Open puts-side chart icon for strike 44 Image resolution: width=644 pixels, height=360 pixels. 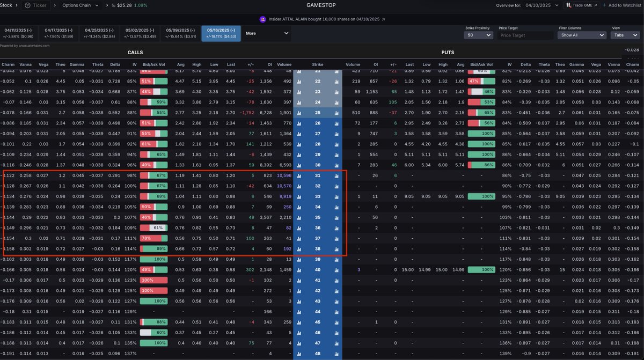tap(336, 312)
